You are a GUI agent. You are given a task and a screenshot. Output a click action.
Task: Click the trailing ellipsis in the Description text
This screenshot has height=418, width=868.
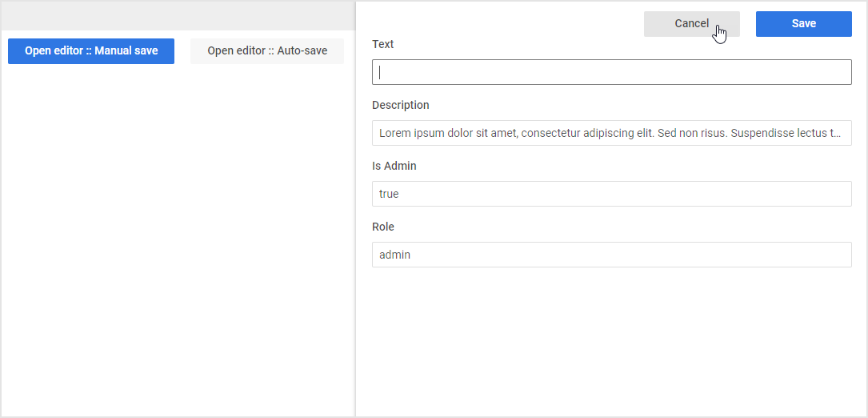[x=837, y=134]
